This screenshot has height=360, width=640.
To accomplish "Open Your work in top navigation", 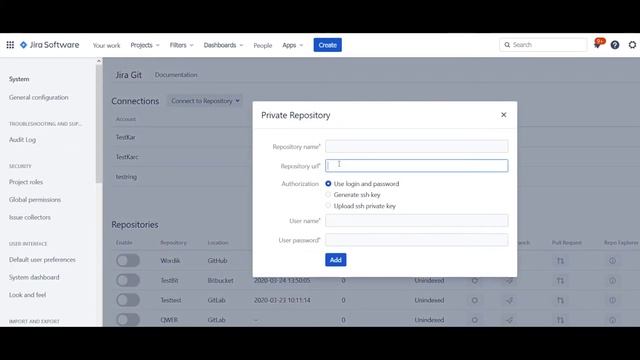I will [x=107, y=45].
